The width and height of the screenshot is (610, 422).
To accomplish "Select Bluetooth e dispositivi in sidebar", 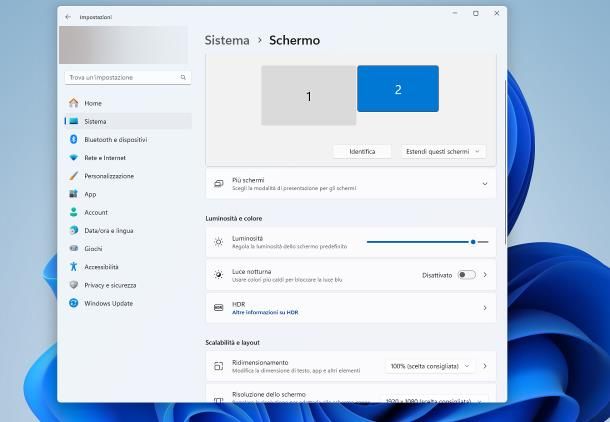I will [128, 139].
